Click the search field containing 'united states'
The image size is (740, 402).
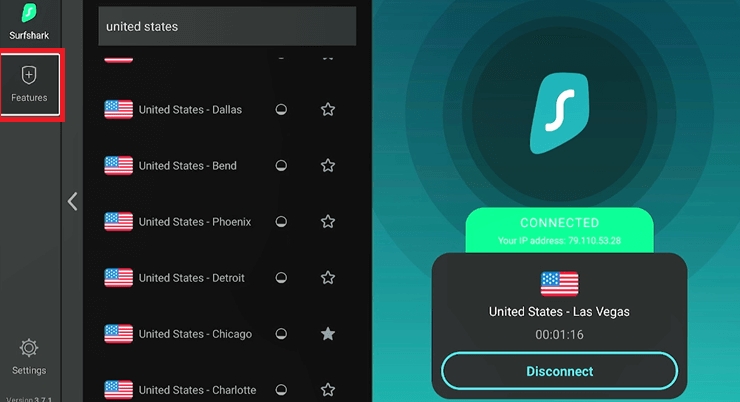[227, 27]
